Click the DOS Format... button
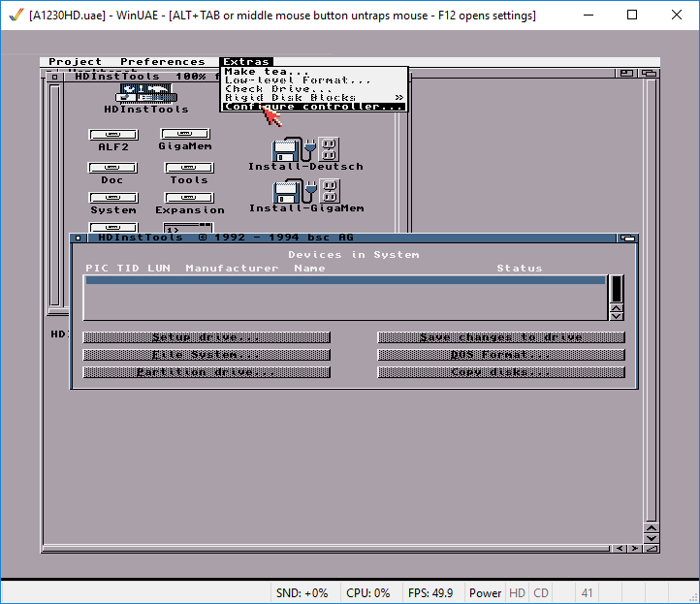 (x=501, y=355)
